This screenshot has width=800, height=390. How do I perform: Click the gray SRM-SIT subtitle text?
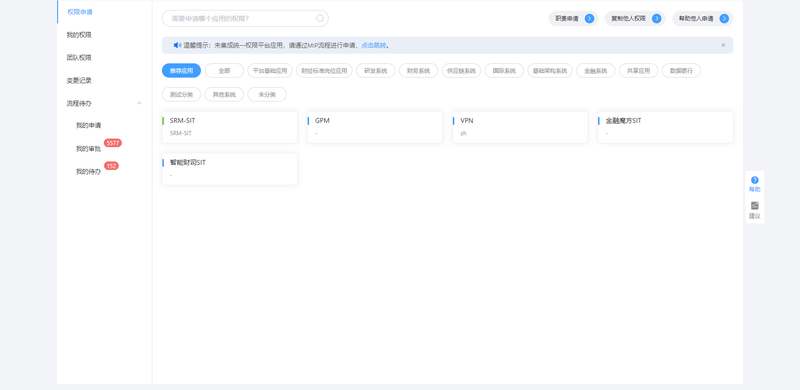[x=181, y=133]
